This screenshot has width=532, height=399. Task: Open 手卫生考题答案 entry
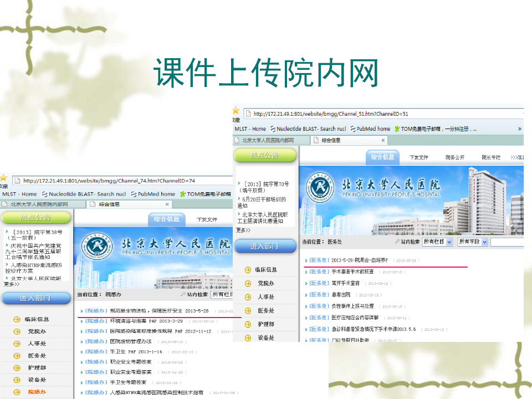coord(128,382)
